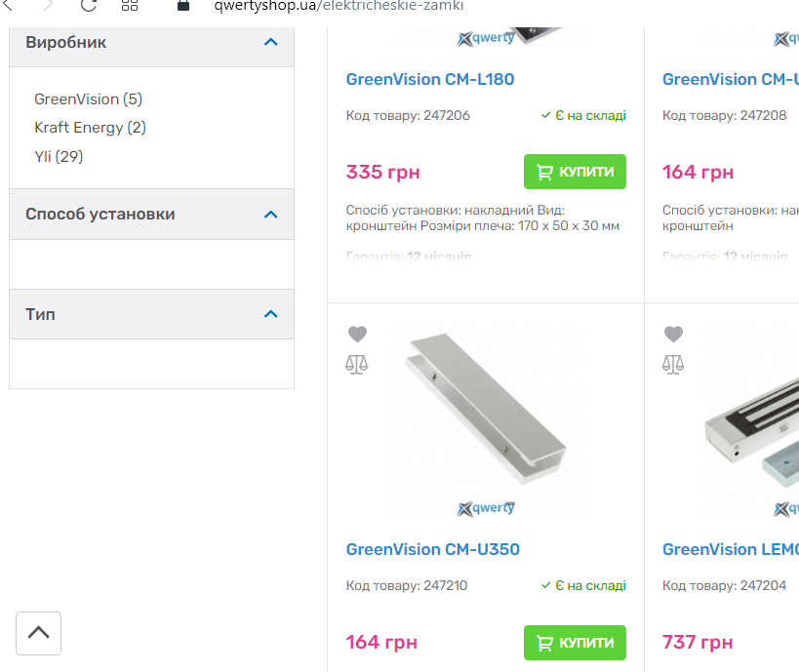This screenshot has height=672, width=799.
Task: Filter by Yli manufacturer
Action: click(59, 156)
